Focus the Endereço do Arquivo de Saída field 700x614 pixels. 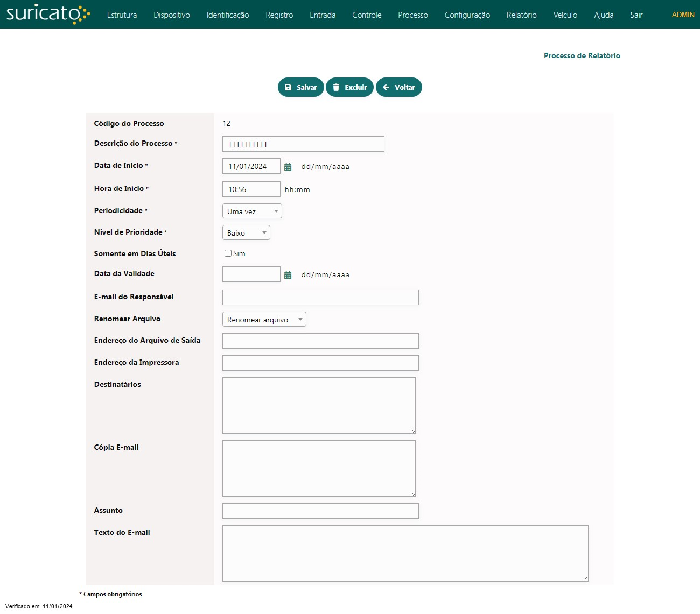coord(320,341)
